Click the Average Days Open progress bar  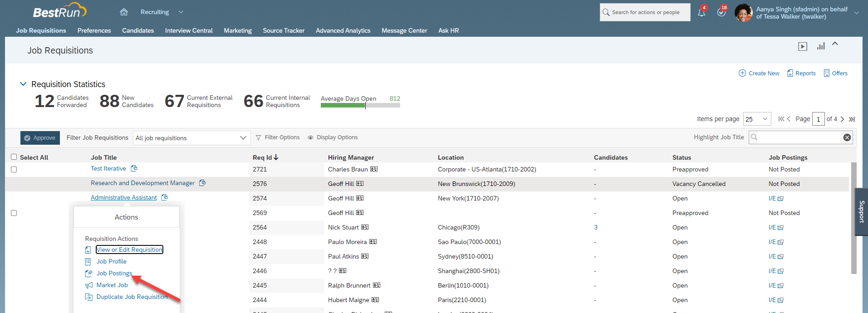click(x=360, y=105)
